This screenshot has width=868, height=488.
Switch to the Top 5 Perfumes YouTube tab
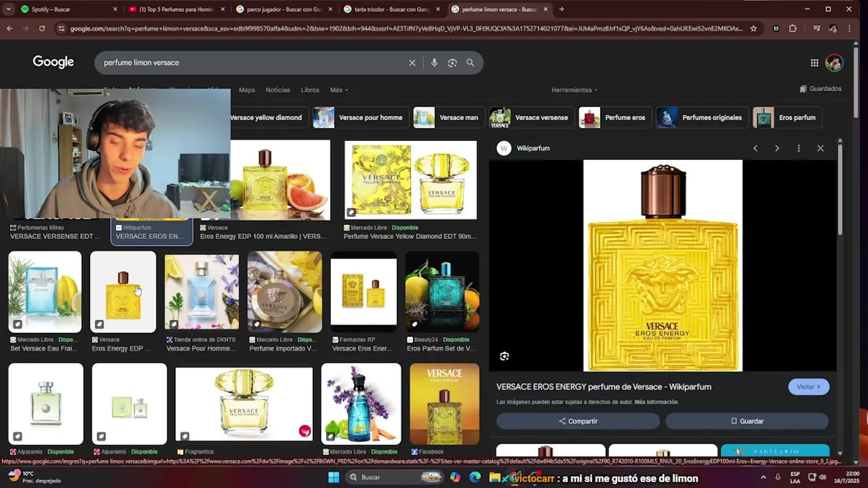[175, 9]
